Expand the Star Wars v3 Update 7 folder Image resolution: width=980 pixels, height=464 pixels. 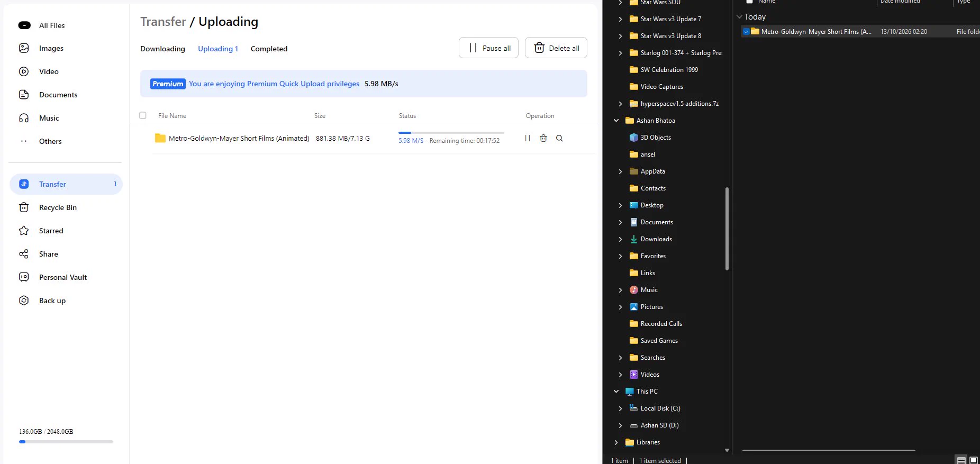pos(621,19)
